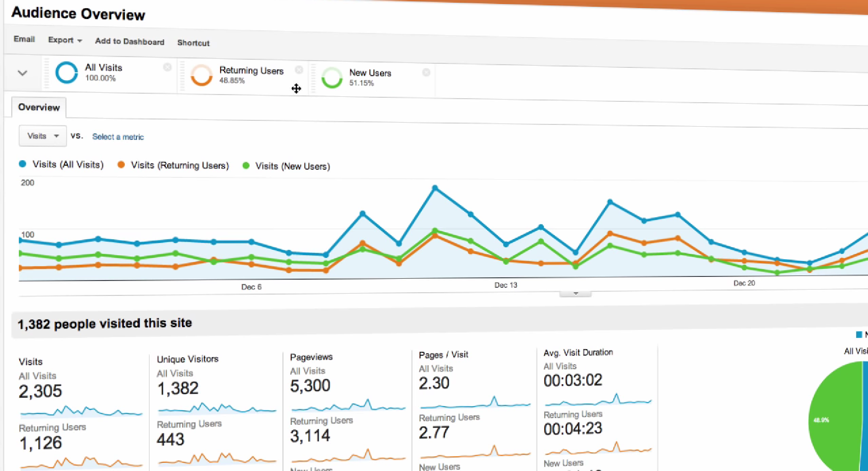Remove the All Visits segment
The width and height of the screenshot is (868, 471).
coord(167,67)
